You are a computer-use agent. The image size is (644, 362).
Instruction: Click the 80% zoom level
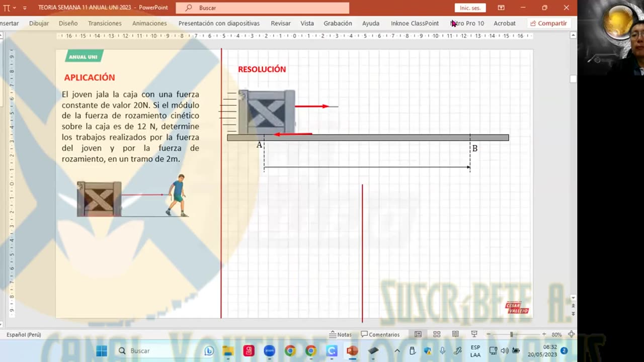pos(556,334)
